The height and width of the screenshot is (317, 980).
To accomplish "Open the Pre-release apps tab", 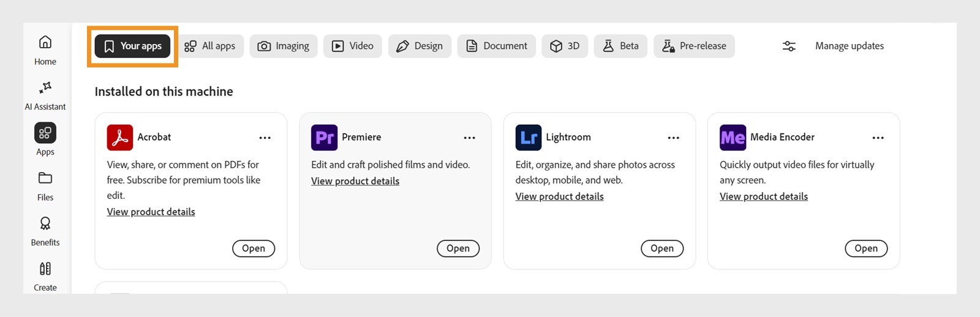I will (x=694, y=46).
